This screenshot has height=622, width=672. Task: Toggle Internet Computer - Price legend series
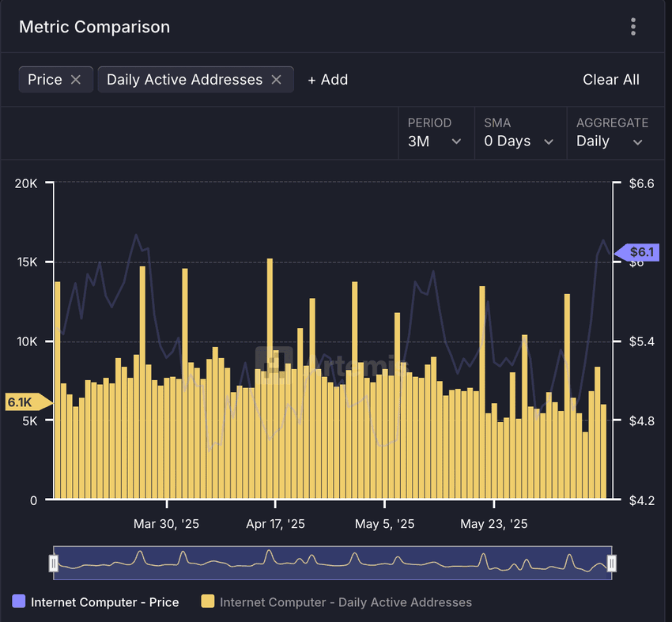coord(104,602)
